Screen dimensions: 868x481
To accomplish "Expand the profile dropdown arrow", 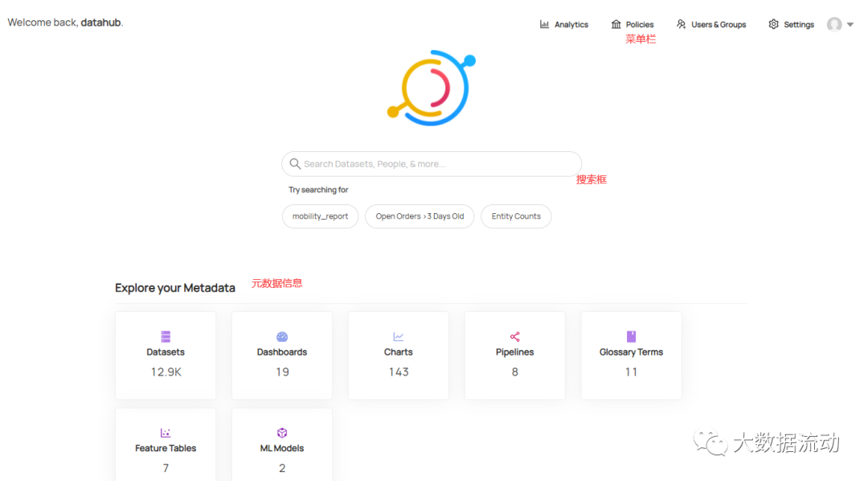I will click(x=850, y=24).
